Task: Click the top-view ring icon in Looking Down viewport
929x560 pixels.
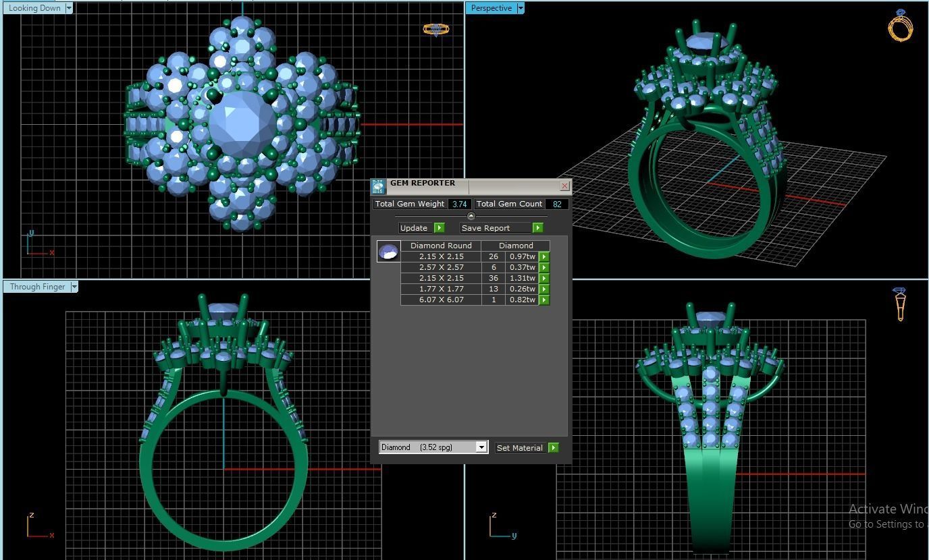Action: pyautogui.click(x=436, y=30)
